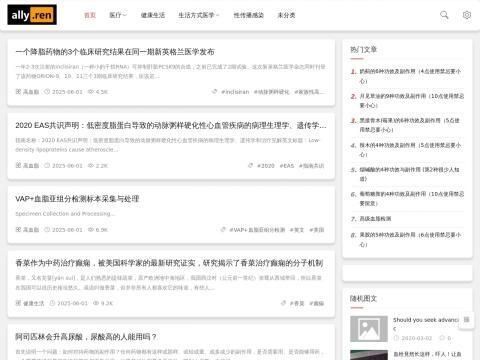The width and height of the screenshot is (480, 360).
Task: Open 健康生活 in the navigation bar
Action: coord(153,15)
